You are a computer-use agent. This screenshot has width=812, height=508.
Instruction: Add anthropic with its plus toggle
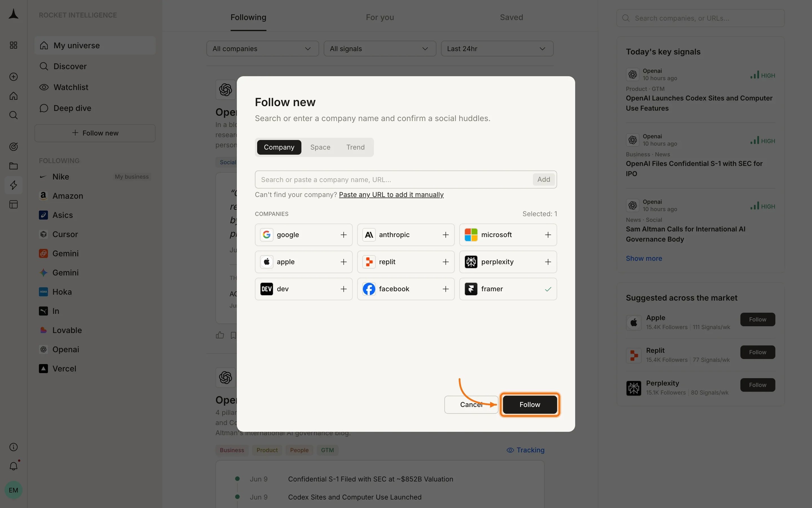pos(445,235)
